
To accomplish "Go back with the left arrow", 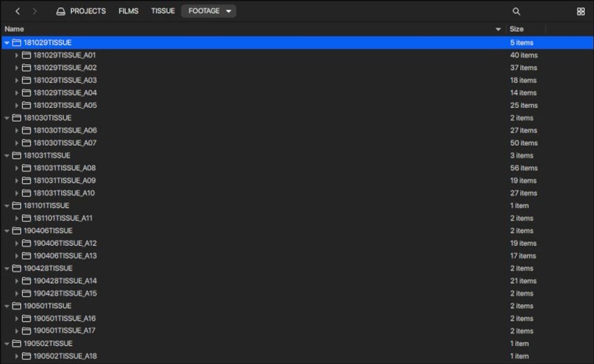I will tap(18, 12).
